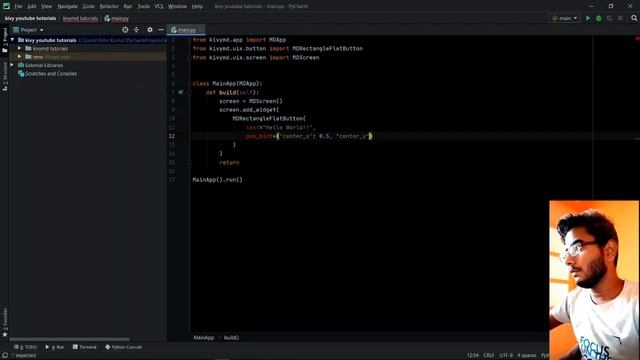640x360 pixels.
Task: Open the Run tool window at bottom
Action: tap(55, 347)
